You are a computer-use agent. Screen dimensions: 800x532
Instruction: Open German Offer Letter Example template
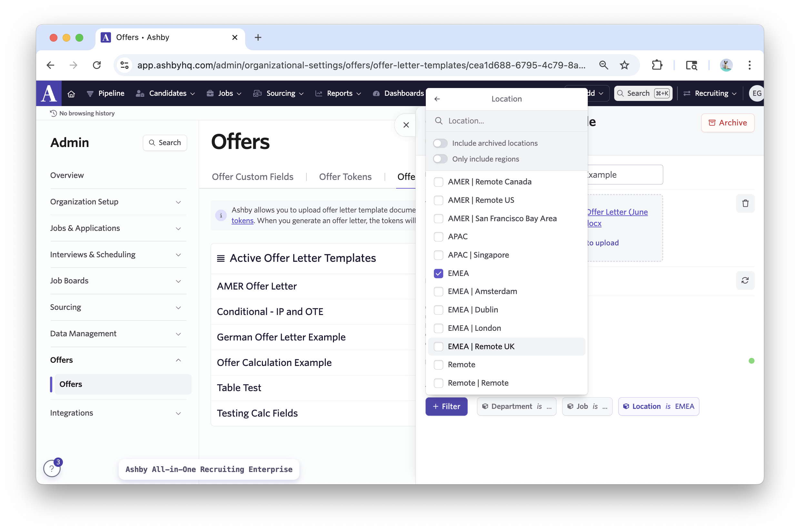[x=281, y=337]
